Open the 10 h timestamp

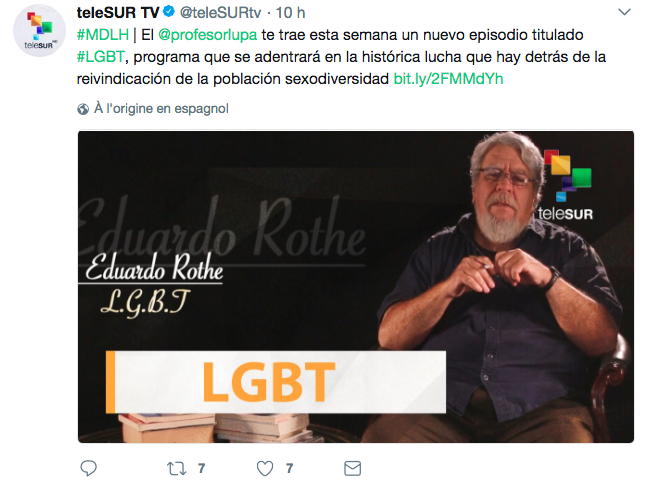pos(290,13)
